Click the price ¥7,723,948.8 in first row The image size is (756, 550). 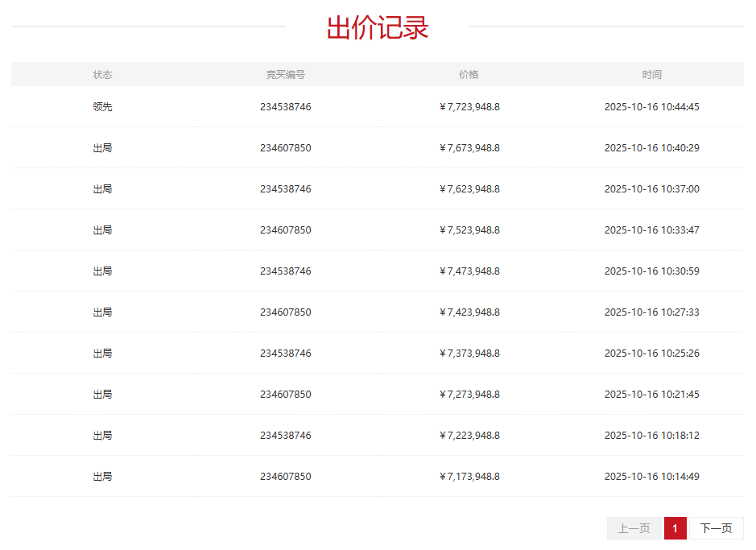(469, 106)
